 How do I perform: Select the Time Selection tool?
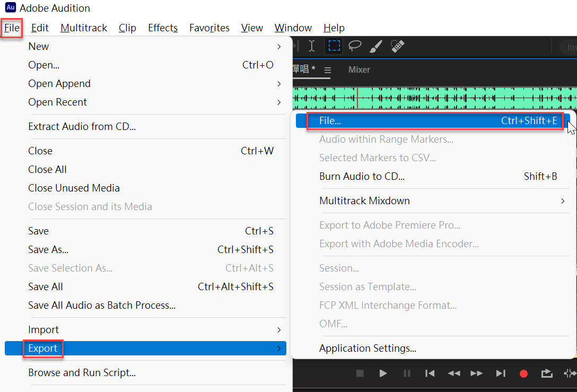[x=312, y=46]
